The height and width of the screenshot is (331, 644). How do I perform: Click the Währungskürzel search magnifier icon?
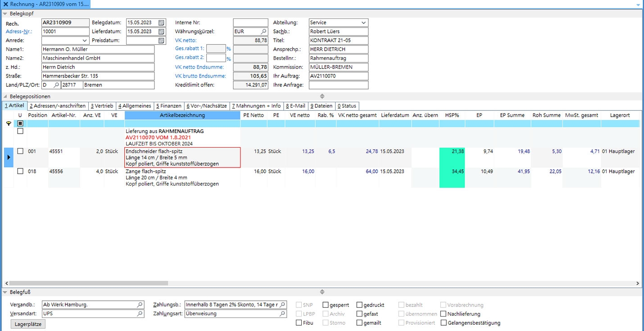(263, 32)
